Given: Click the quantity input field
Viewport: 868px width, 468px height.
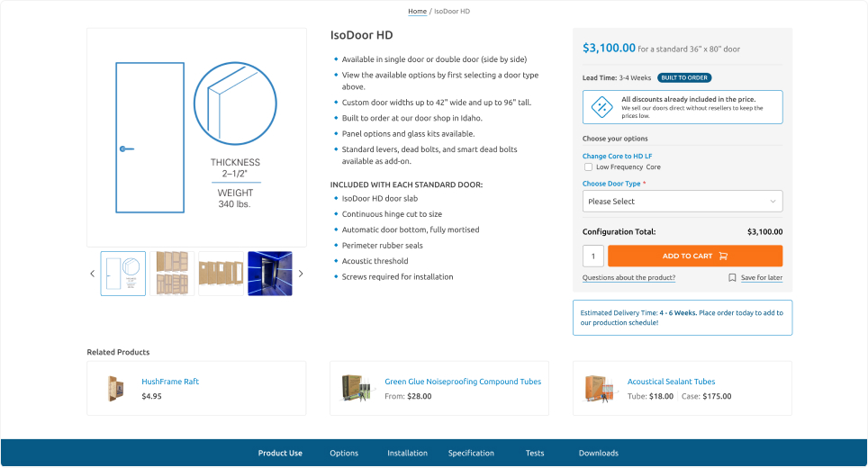Looking at the screenshot, I should (592, 256).
